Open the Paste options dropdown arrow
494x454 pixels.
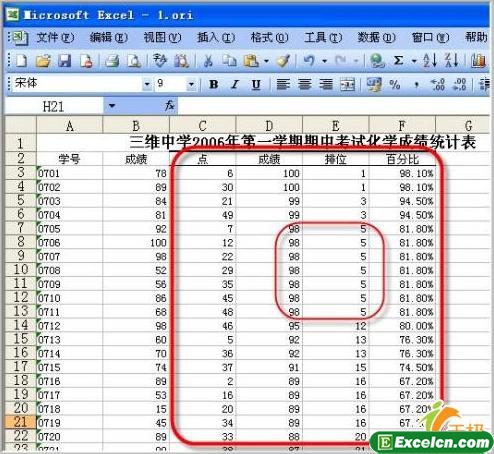pyautogui.click(x=266, y=61)
